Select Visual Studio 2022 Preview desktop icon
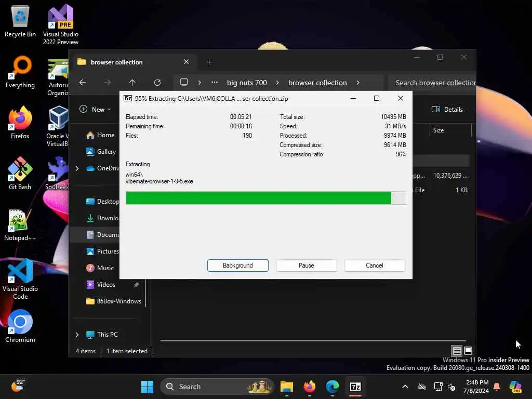The image size is (532, 399). pyautogui.click(x=60, y=24)
